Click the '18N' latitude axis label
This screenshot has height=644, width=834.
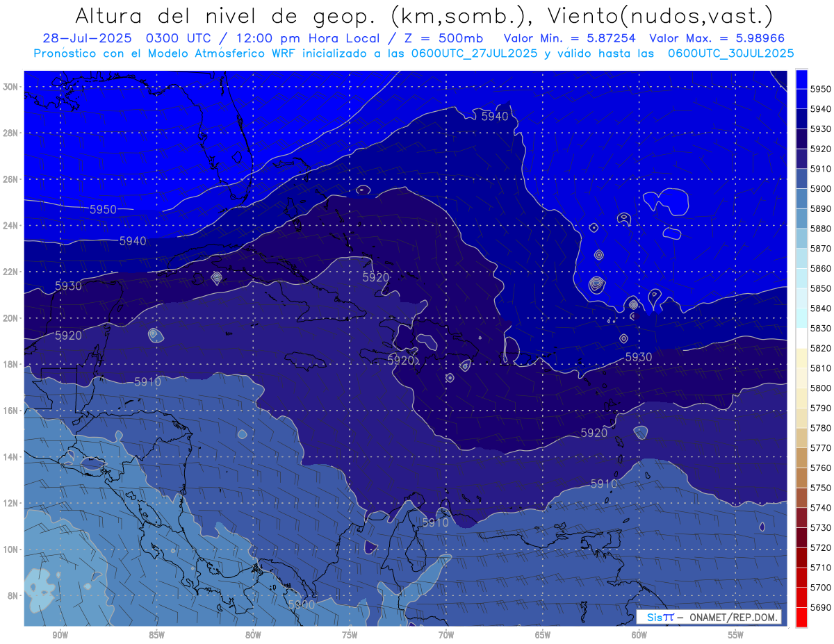point(11,365)
